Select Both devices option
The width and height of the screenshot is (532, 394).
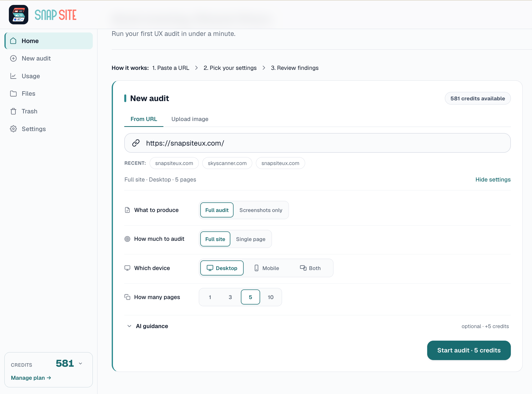(310, 268)
